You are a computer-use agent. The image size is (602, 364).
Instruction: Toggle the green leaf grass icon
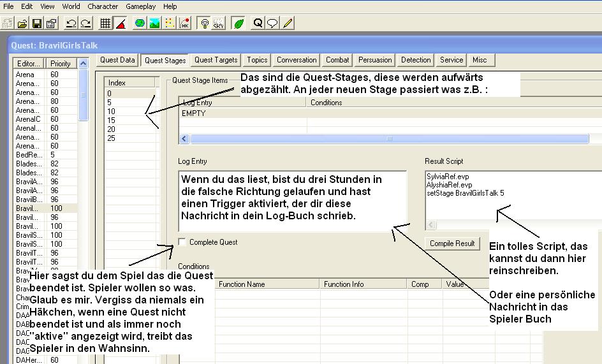(x=239, y=24)
